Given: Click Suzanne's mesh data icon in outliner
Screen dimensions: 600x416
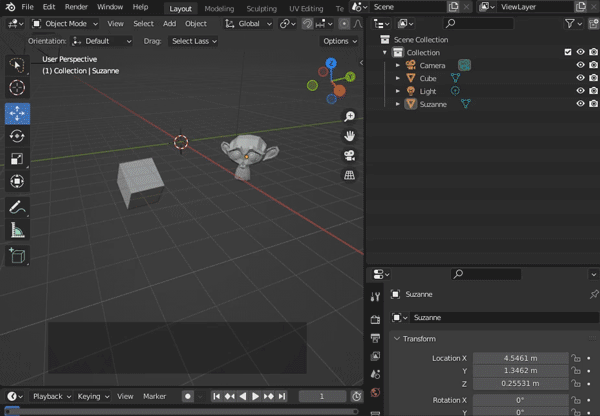Looking at the screenshot, I should pos(466,104).
